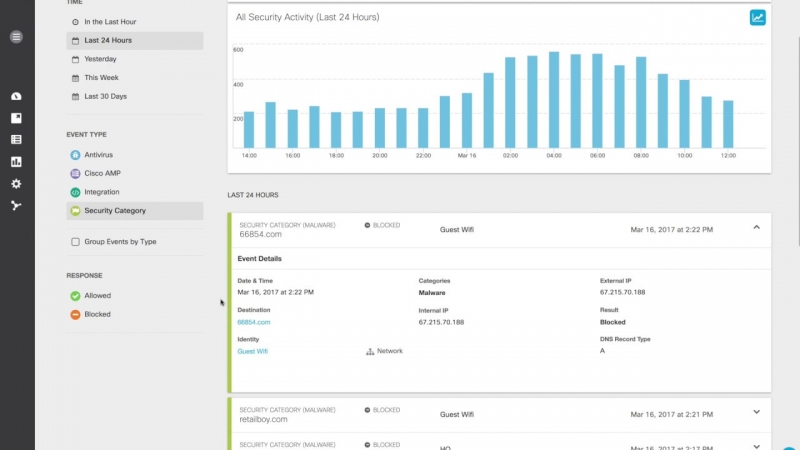Click the chart bar at 12:00

(x=728, y=124)
